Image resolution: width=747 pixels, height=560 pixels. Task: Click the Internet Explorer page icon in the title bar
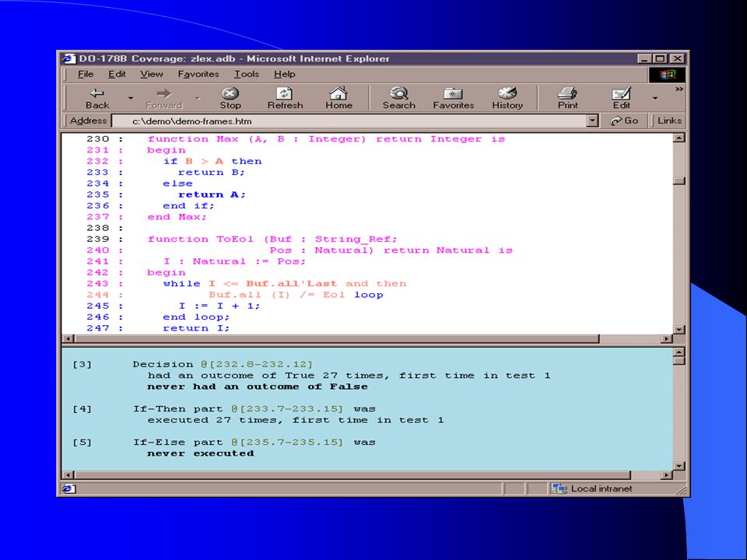[x=69, y=58]
